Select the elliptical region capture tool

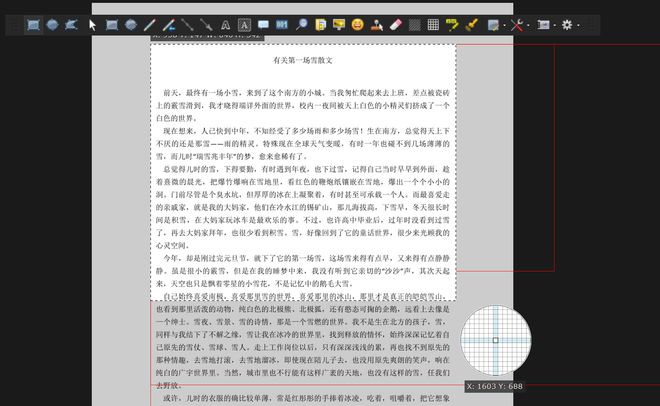(x=53, y=25)
